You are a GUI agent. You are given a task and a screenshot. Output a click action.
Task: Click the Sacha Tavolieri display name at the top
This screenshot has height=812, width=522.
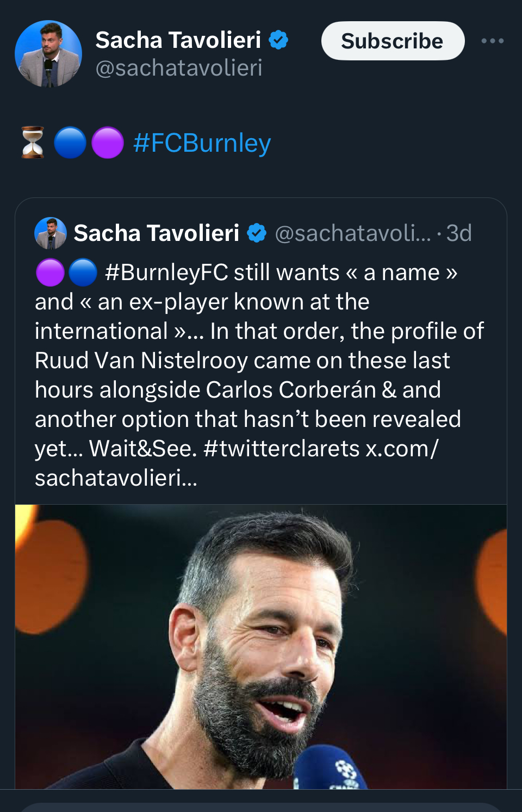pyautogui.click(x=178, y=40)
